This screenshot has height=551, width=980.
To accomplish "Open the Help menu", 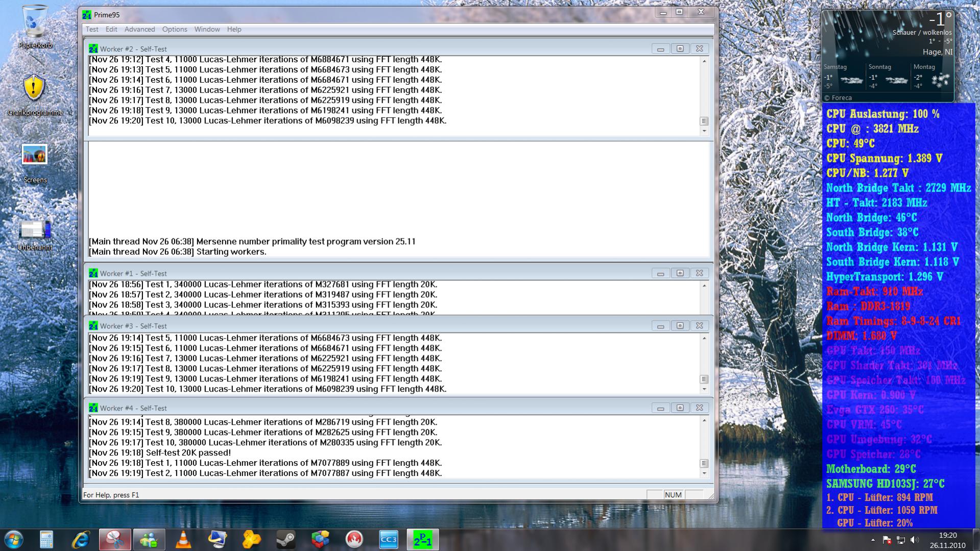I will click(234, 29).
